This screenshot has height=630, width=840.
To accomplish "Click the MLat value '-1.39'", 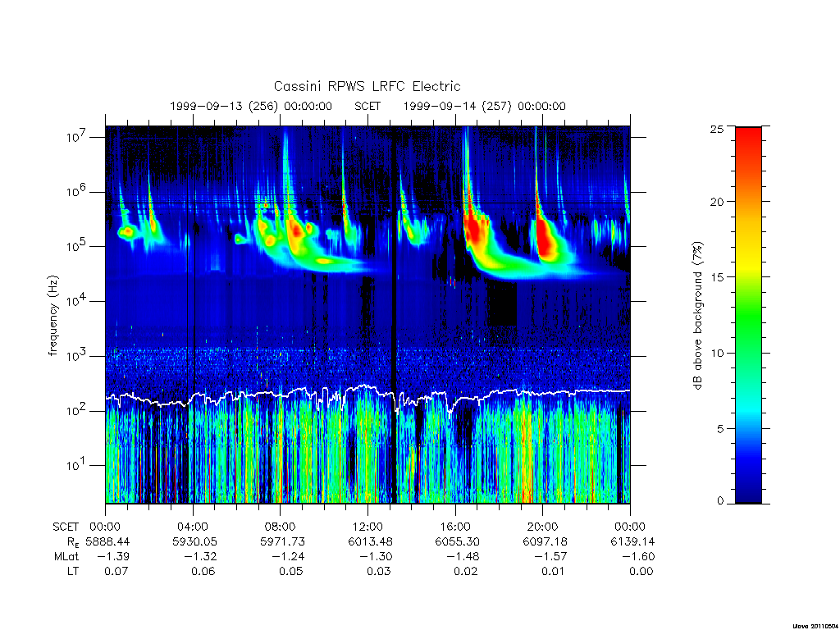I will (113, 557).
